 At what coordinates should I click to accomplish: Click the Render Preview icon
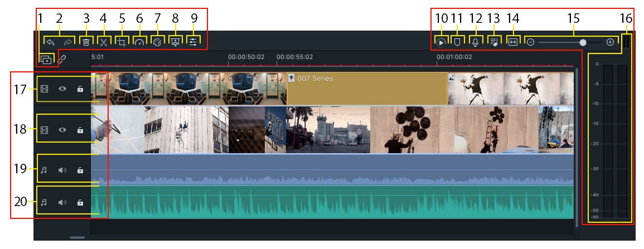point(440,42)
